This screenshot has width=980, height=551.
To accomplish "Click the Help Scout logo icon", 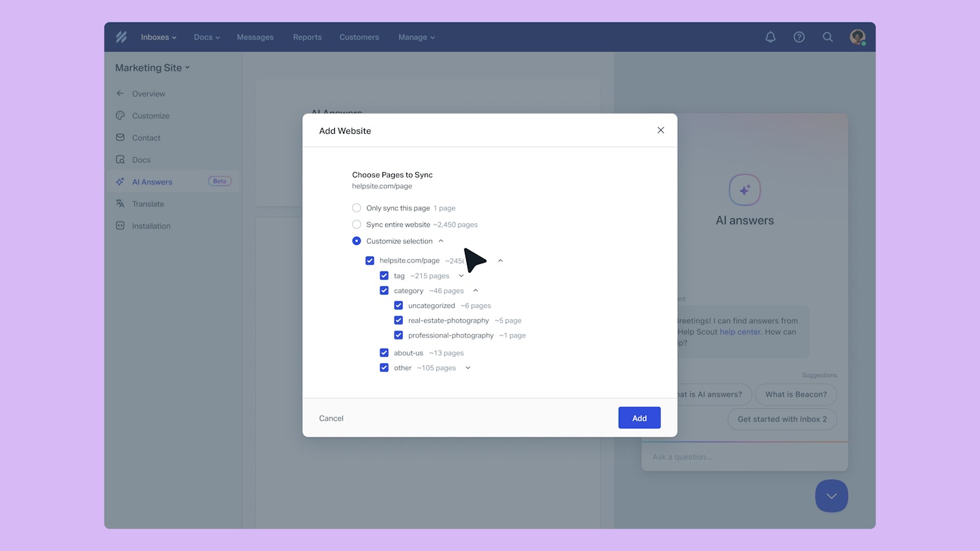I will [x=121, y=37].
